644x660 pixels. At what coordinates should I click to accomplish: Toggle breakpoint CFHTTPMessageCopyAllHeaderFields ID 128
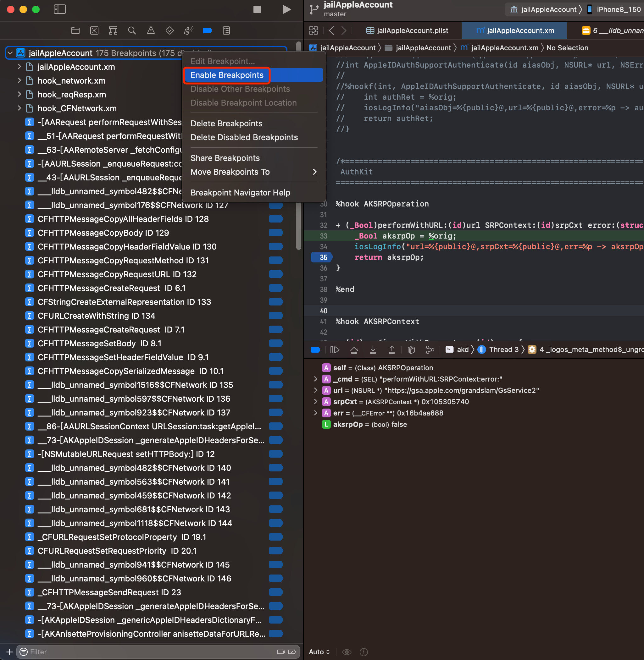pyautogui.click(x=276, y=219)
